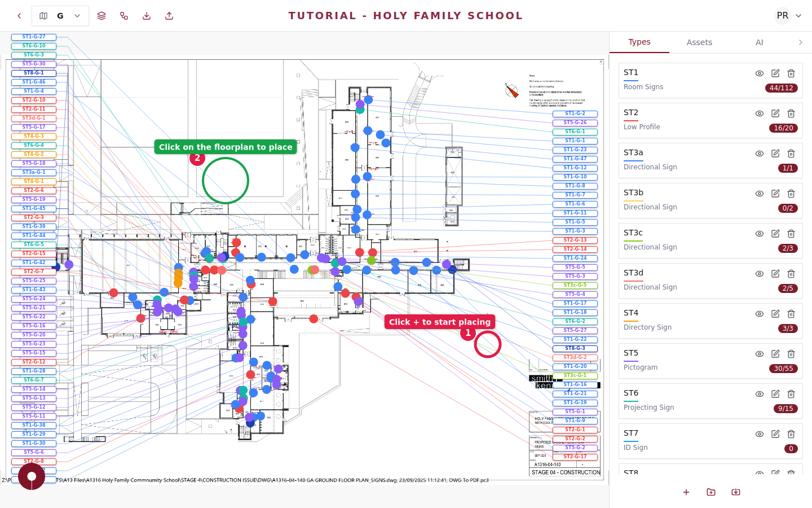This screenshot has width=812, height=508.
Task: Click the upload/export icon in the top toolbar
Action: (169, 15)
